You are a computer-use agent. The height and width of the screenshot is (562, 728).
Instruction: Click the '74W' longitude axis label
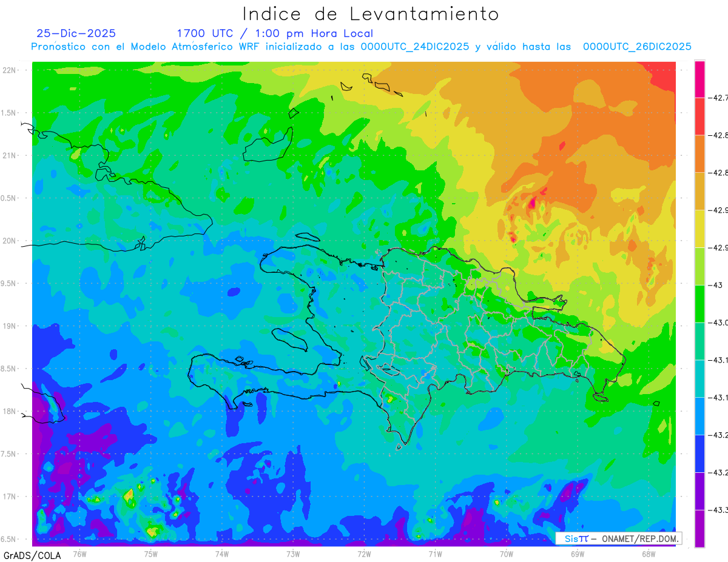click(x=222, y=554)
